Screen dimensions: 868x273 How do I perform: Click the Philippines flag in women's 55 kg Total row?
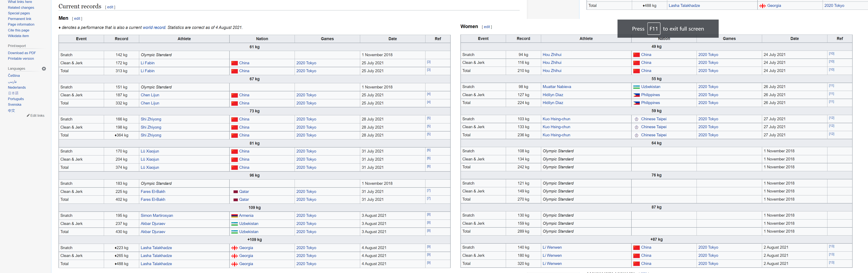(x=636, y=103)
